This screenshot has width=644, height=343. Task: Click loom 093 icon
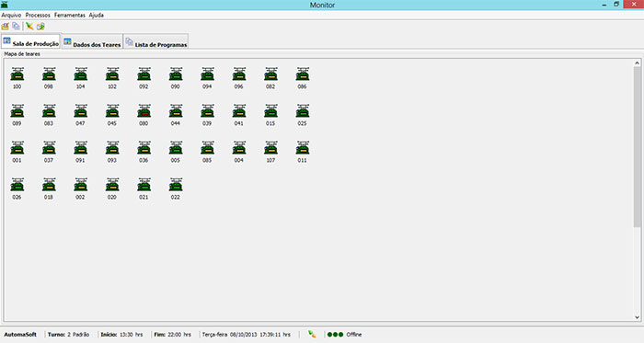(112, 148)
